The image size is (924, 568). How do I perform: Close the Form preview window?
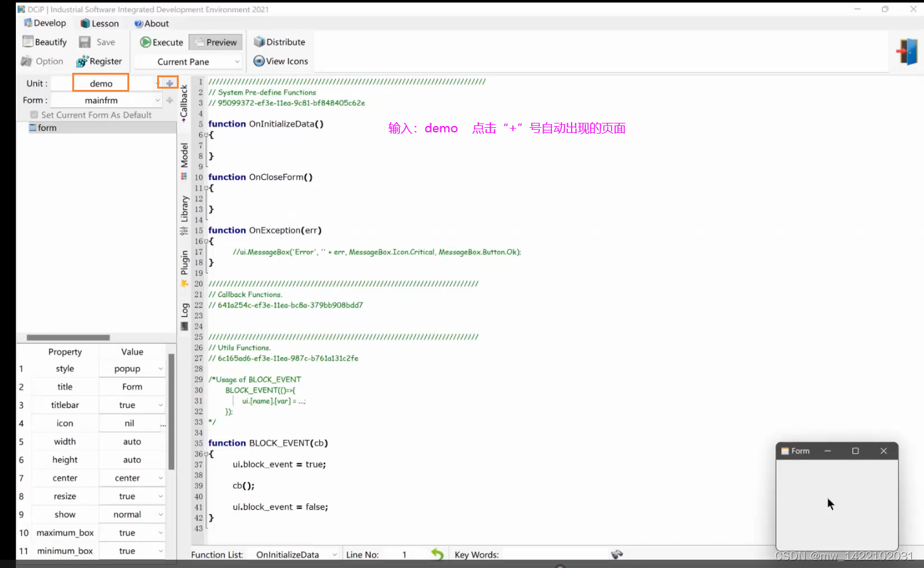pos(883,451)
